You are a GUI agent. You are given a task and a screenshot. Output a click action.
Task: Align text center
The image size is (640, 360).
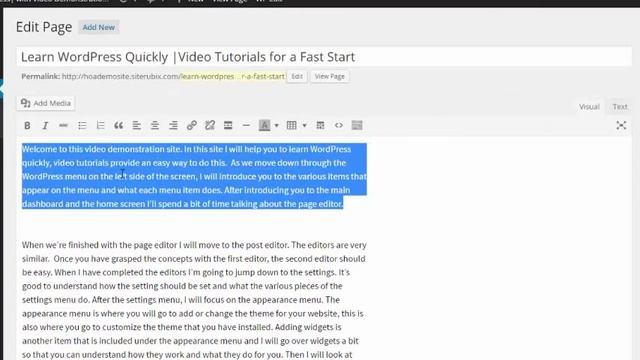pyautogui.click(x=155, y=125)
